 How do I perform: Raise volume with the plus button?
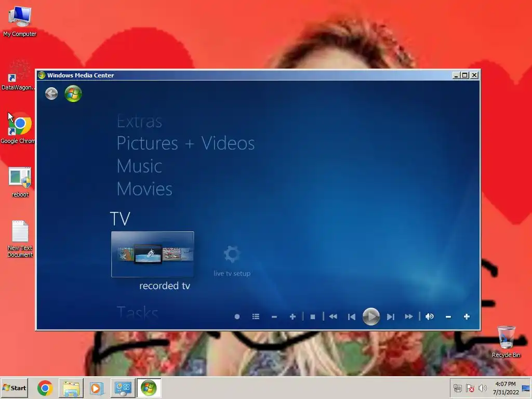(x=467, y=316)
